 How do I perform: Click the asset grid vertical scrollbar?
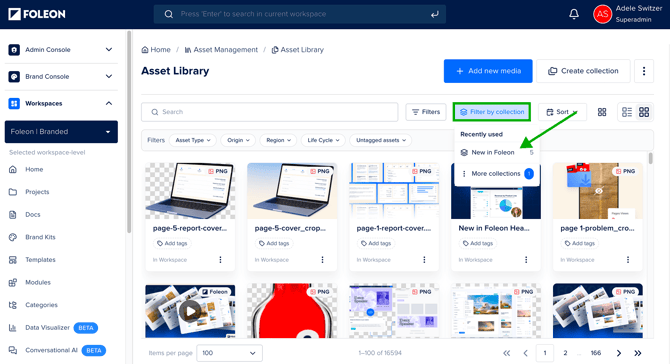coord(650,158)
